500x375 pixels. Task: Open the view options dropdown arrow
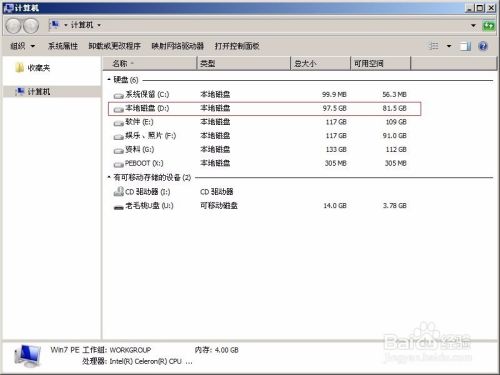coord(449,46)
